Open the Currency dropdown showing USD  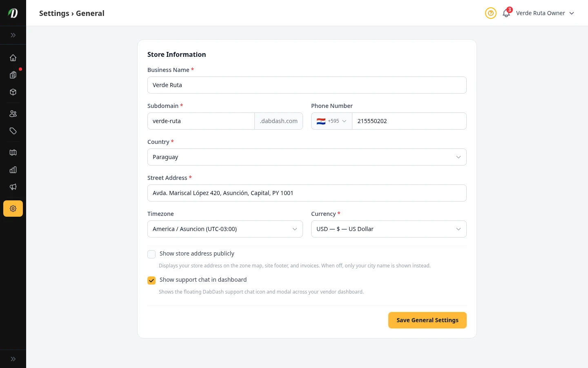point(388,229)
